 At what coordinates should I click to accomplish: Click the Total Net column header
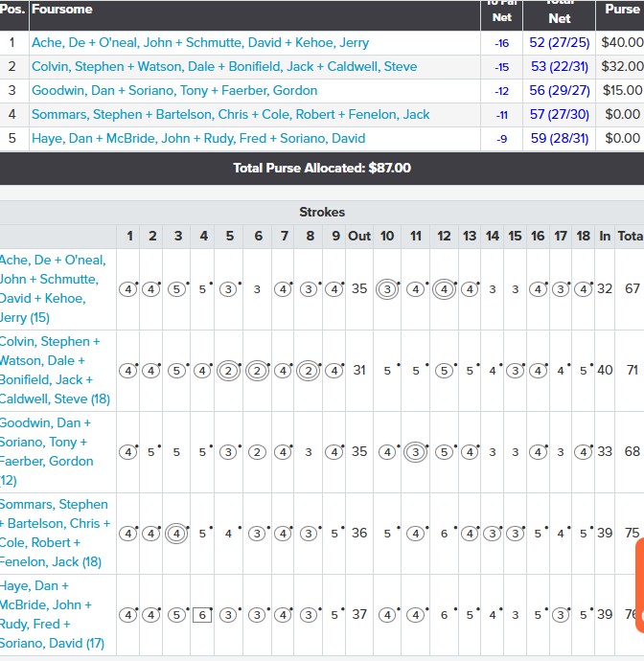coord(560,13)
